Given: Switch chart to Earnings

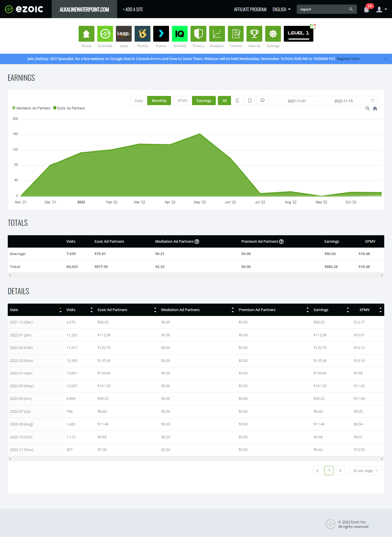Looking at the screenshot, I should click(204, 101).
